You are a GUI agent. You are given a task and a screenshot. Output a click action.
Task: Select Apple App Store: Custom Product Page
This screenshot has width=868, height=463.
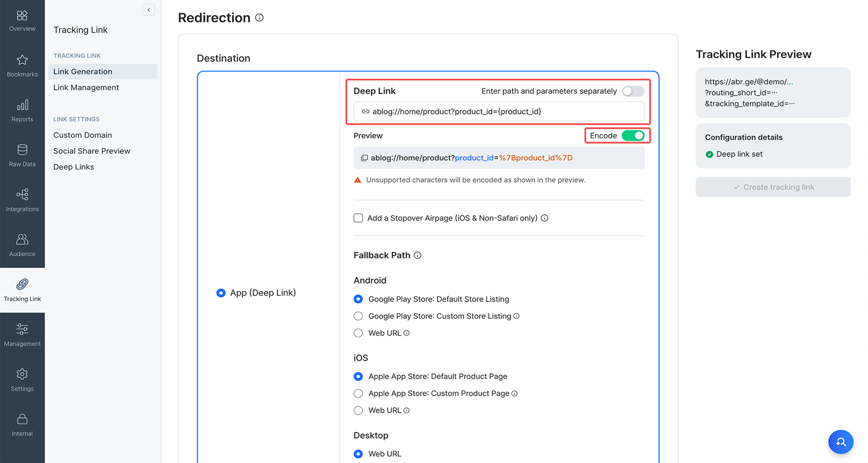358,394
